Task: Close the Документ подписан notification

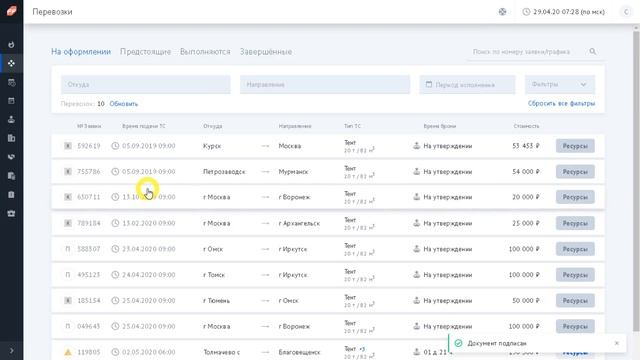Action: tap(617, 343)
